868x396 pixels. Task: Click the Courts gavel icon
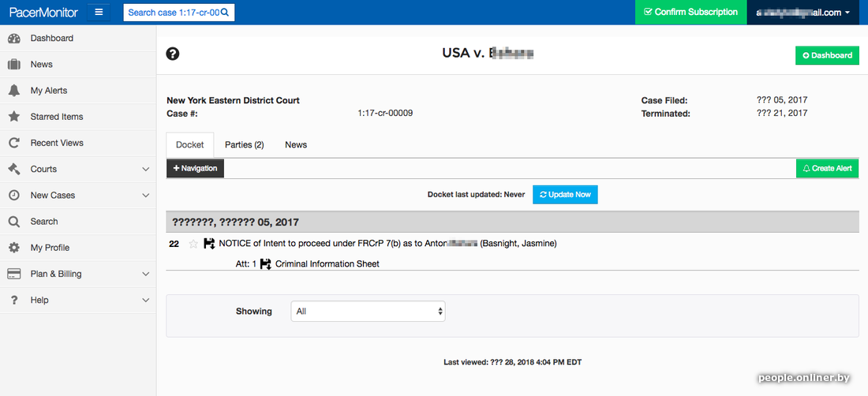14,170
